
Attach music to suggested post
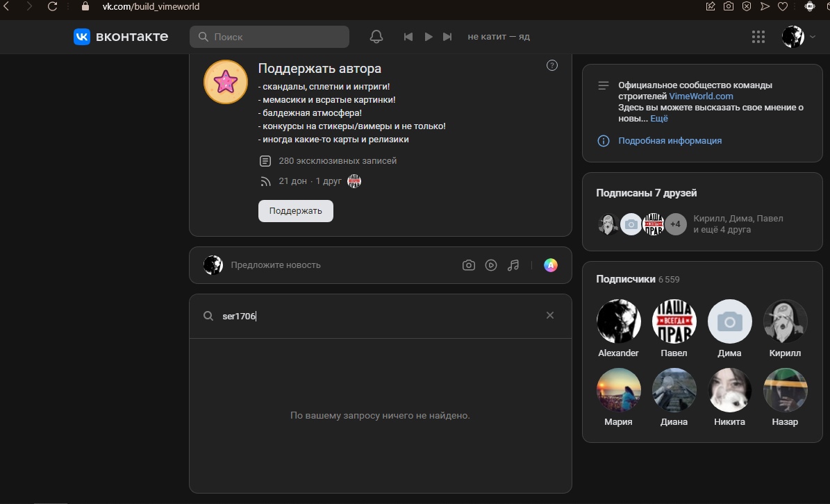[x=513, y=265]
